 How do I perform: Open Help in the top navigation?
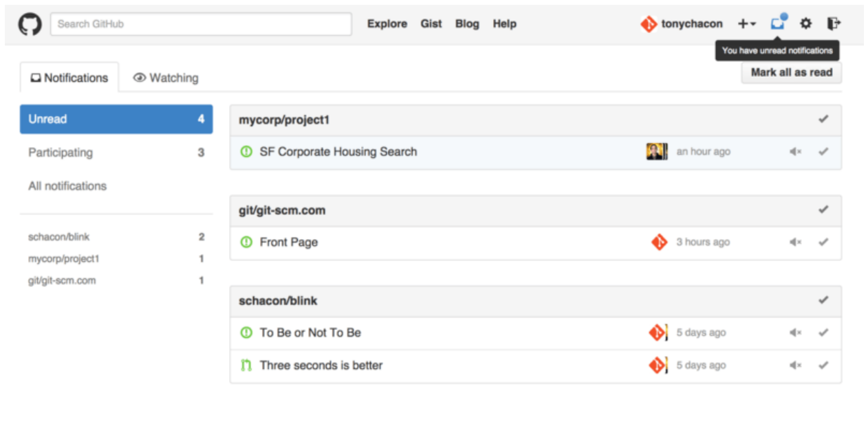pos(504,24)
